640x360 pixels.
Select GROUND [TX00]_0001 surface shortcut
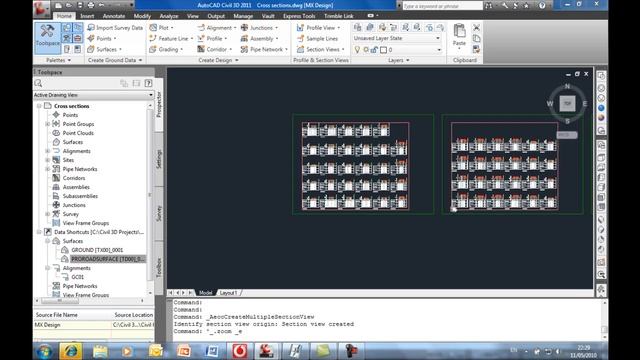[97, 250]
